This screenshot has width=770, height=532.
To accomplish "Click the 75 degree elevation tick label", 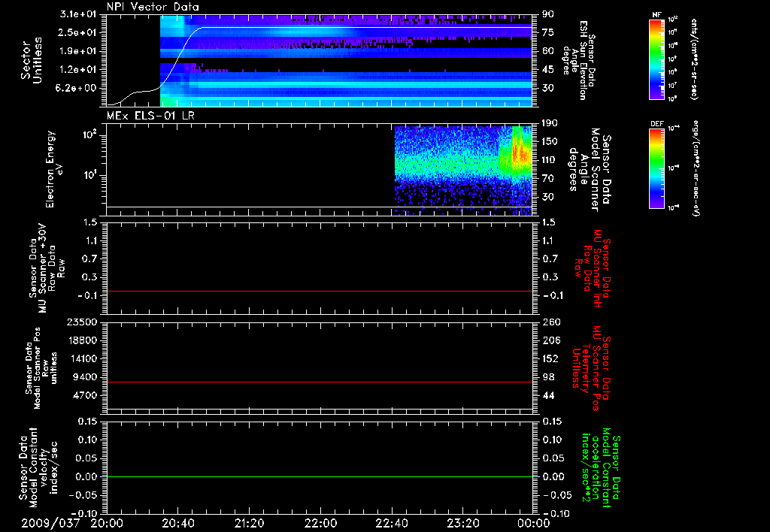I will 548,33.
